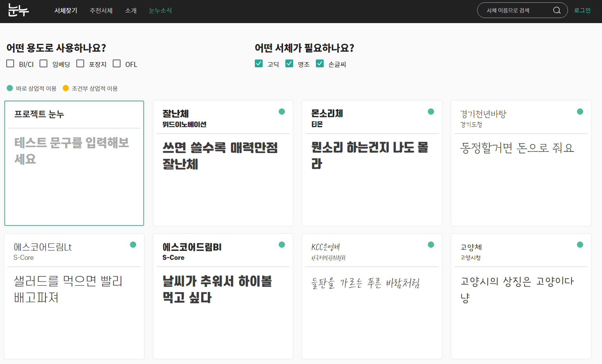Click the 쓰면 쓸수록 매력만점 잘난체 preview

pos(220,155)
